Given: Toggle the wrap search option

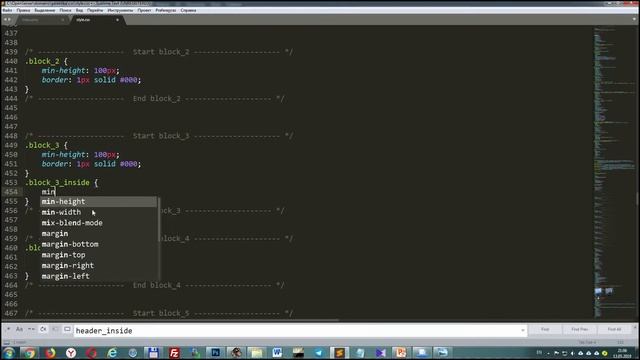Looking at the screenshot, I should coord(43,329).
